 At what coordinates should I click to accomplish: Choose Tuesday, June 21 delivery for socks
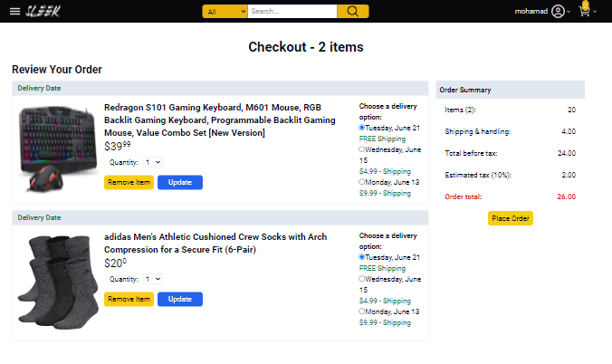[362, 257]
